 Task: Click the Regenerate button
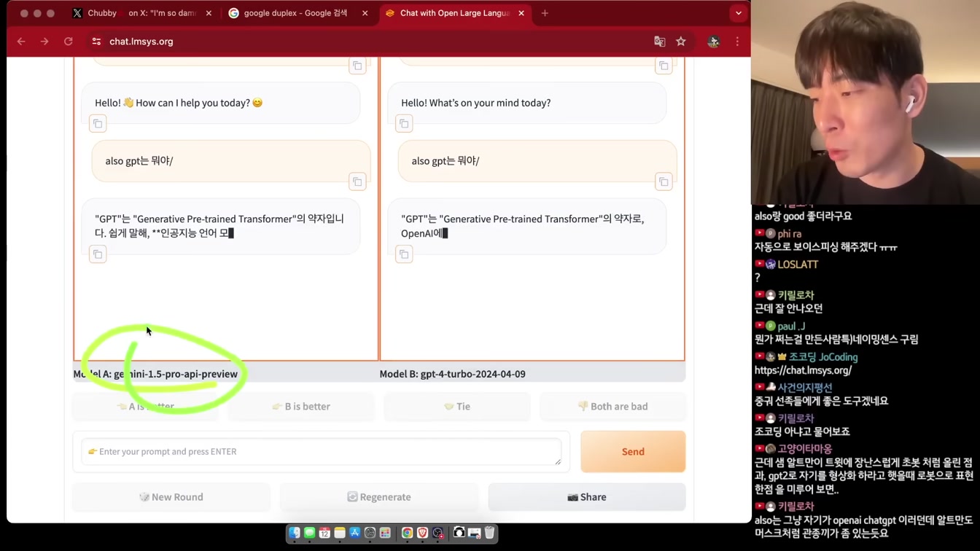tap(379, 497)
